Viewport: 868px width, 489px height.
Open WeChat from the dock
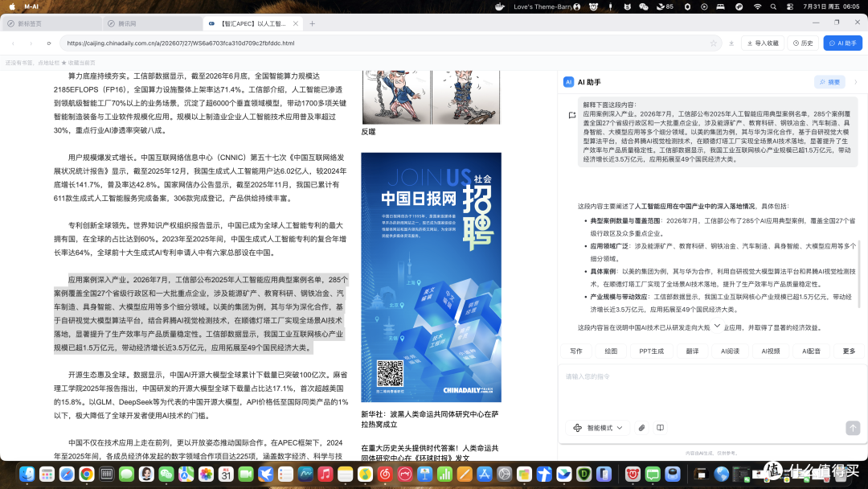click(x=166, y=474)
